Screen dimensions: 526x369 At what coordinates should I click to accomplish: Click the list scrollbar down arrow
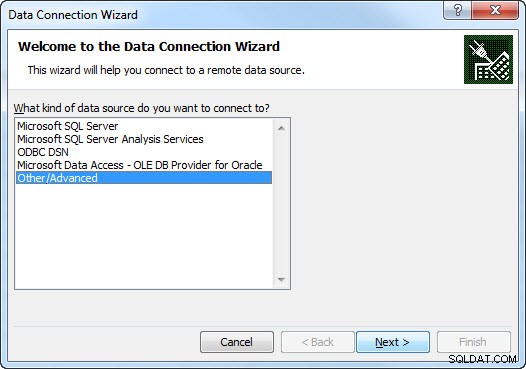tap(281, 279)
